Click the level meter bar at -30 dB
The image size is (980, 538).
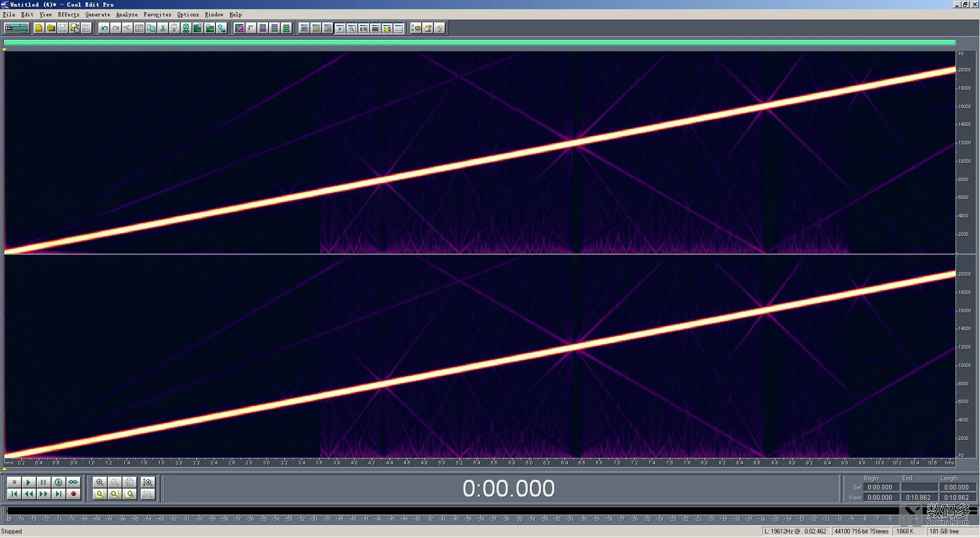click(583, 510)
